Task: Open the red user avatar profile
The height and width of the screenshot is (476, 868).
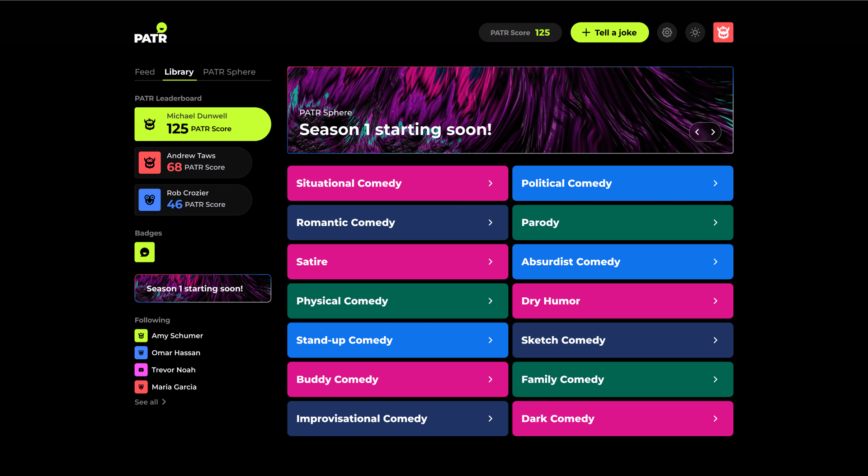Action: (723, 33)
